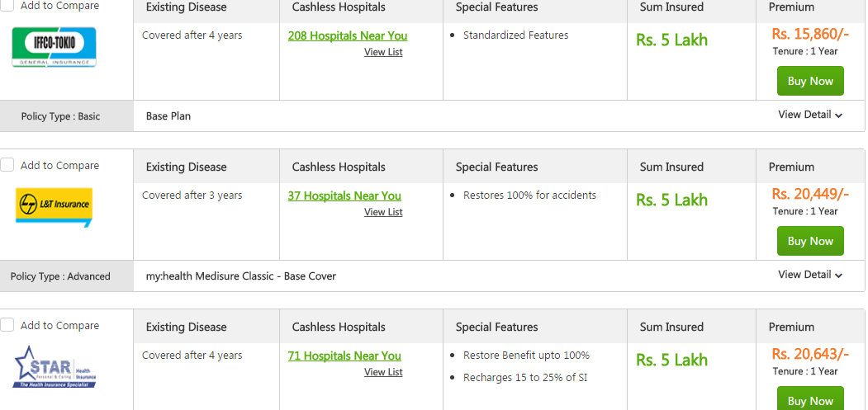Check Add to Compare for L&T Insurance
This screenshot has width=868, height=410.
click(x=7, y=165)
